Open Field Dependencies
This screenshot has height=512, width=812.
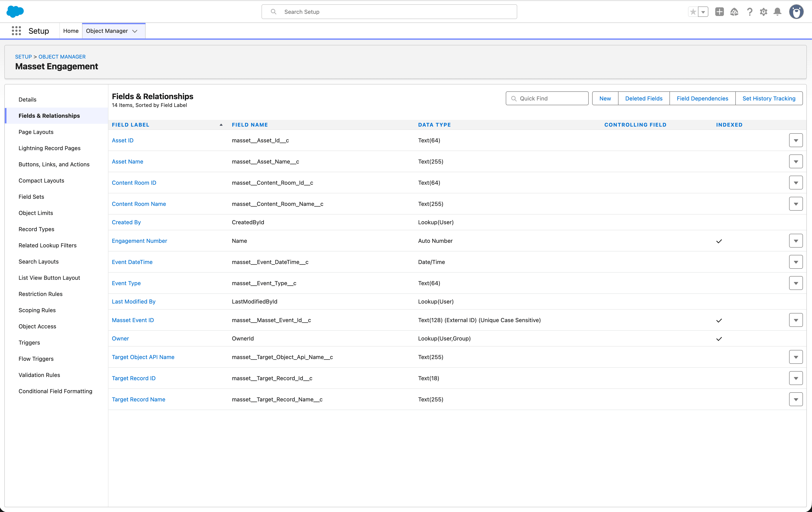[x=702, y=99]
